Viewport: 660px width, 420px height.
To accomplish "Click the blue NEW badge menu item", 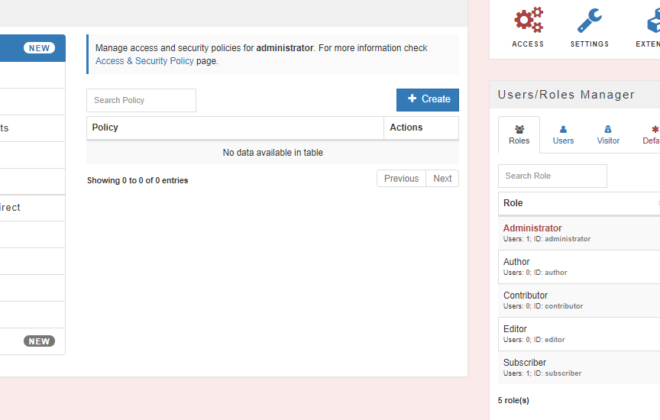I will (x=32, y=48).
